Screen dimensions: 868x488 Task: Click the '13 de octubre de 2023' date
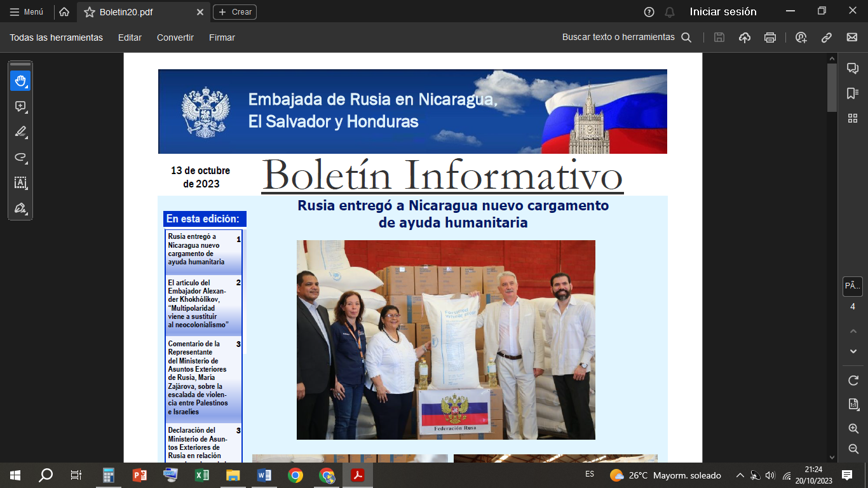201,177
